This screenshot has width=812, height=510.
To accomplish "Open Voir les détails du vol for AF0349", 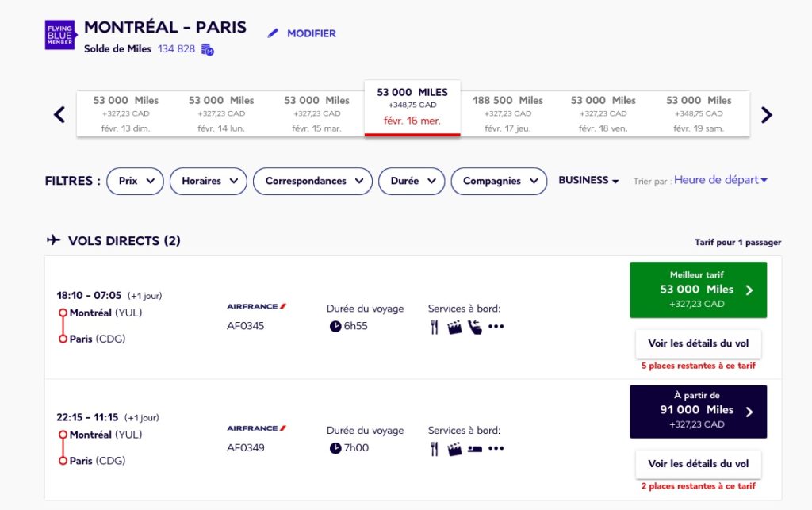I will 698,464.
